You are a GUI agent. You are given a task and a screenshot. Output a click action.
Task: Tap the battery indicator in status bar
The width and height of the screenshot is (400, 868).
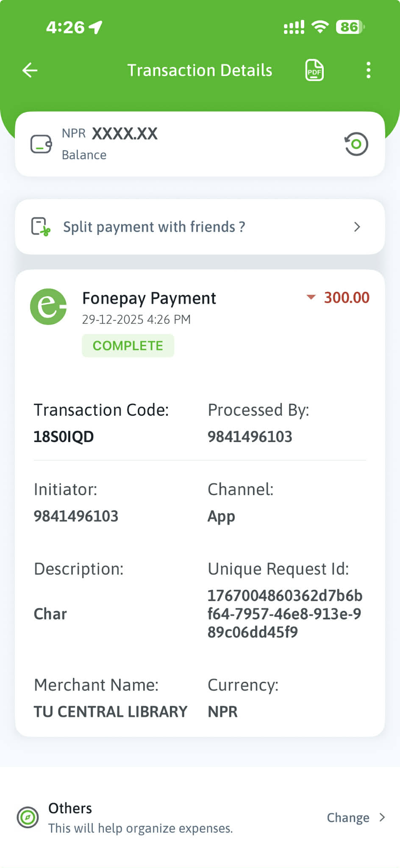pos(350,27)
